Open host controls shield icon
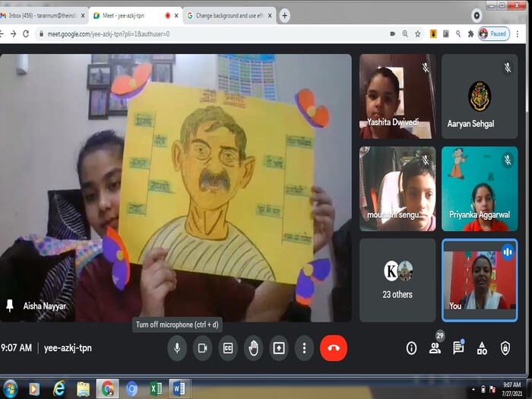The height and width of the screenshot is (399, 532). pyautogui.click(x=505, y=348)
